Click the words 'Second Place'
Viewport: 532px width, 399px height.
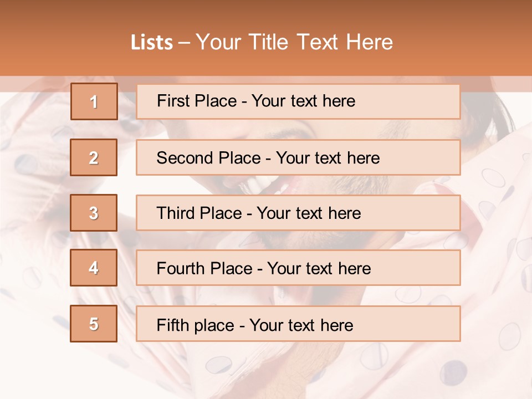(x=207, y=158)
